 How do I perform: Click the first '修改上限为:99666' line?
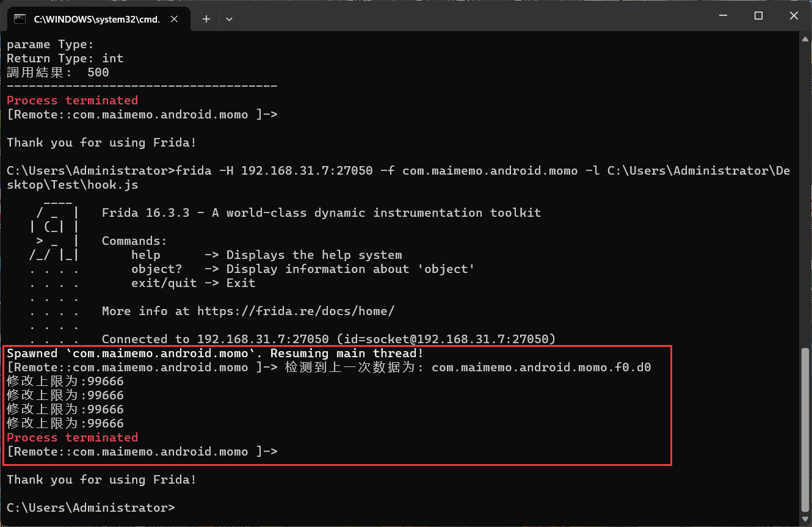tap(65, 381)
